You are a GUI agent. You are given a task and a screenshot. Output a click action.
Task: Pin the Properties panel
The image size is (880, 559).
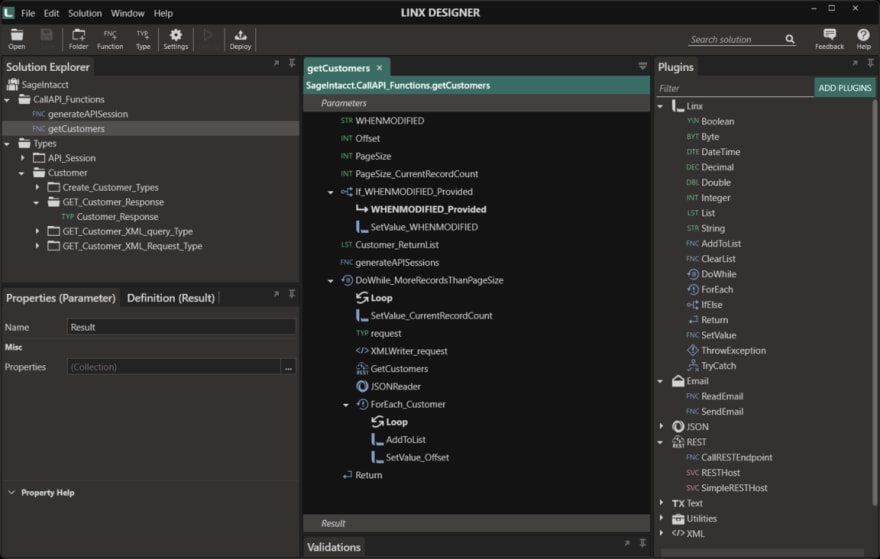click(292, 294)
